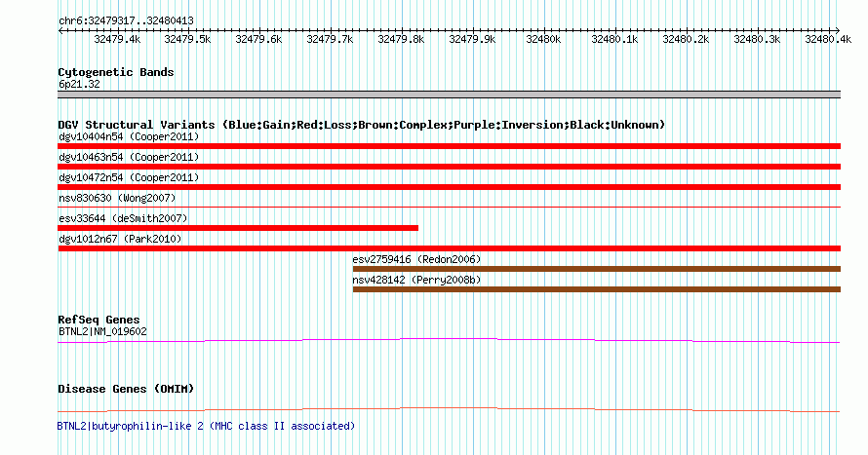This screenshot has height=455, width=868.
Task: Click the chr6:32479317..32480413 region label
Action: pyautogui.click(x=126, y=21)
